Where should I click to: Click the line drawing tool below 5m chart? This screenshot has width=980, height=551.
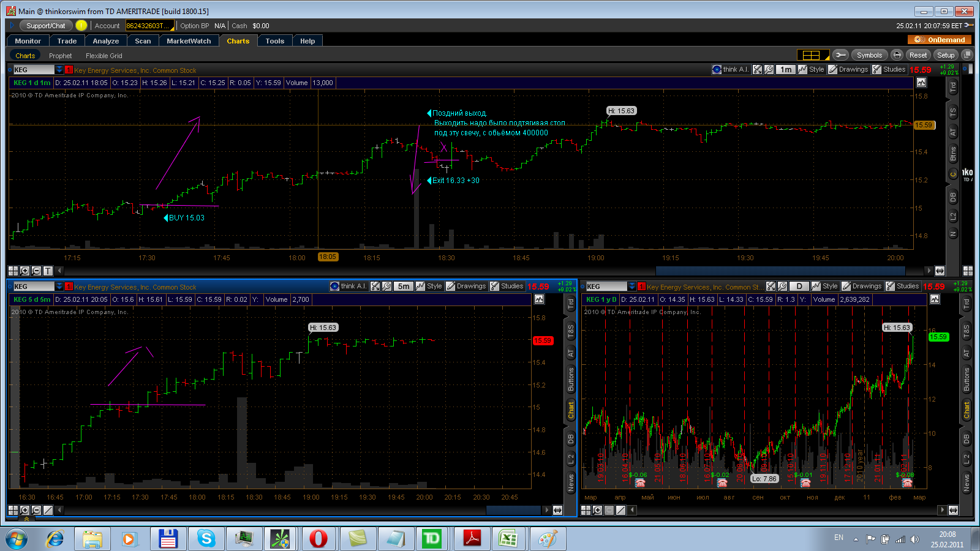(48, 510)
